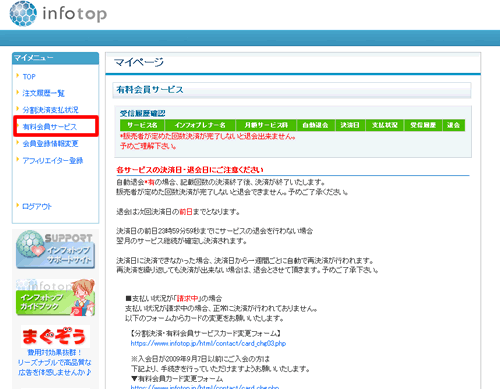The image size is (500, 389).
Task: Click the 有料会員サービス section heading
Action: click(x=150, y=90)
